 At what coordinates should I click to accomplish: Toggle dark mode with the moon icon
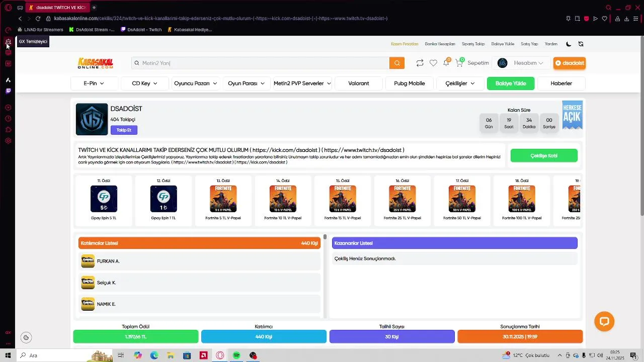[x=569, y=44]
